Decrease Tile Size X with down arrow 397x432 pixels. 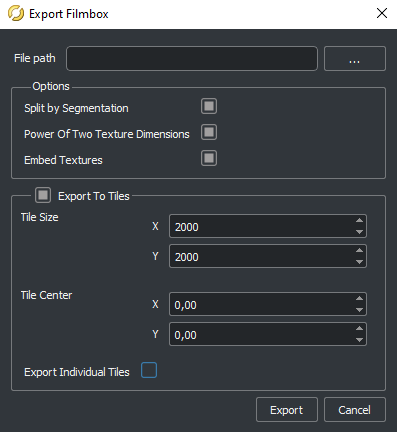tap(359, 232)
